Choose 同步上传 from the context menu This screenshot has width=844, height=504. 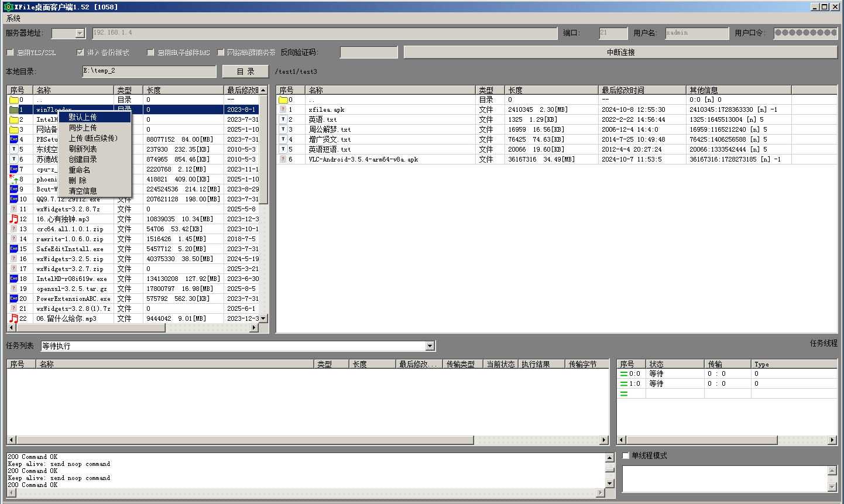point(95,128)
